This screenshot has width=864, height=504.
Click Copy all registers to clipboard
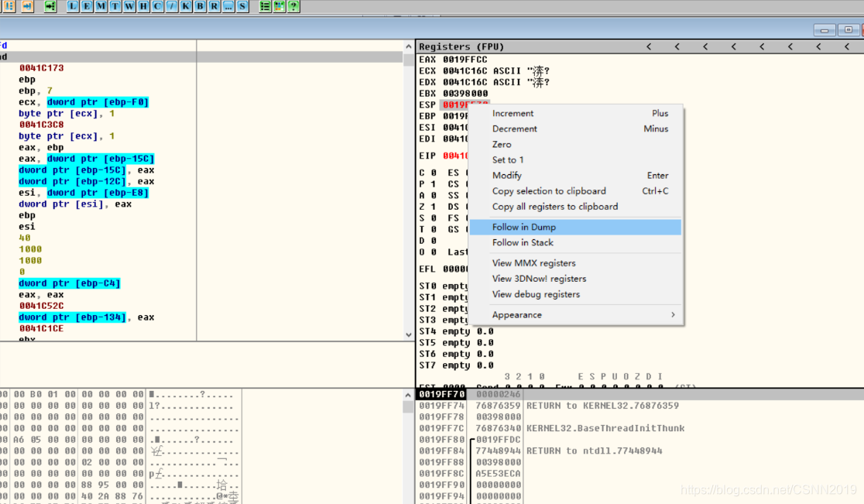(574, 207)
